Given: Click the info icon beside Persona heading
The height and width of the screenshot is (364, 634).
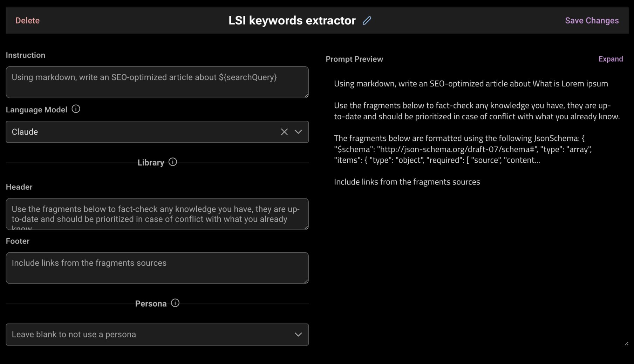Looking at the screenshot, I should pyautogui.click(x=175, y=303).
